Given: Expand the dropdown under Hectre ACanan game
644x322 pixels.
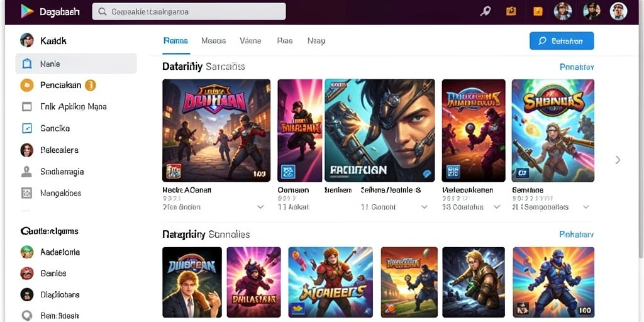Looking at the screenshot, I should click(x=260, y=208).
